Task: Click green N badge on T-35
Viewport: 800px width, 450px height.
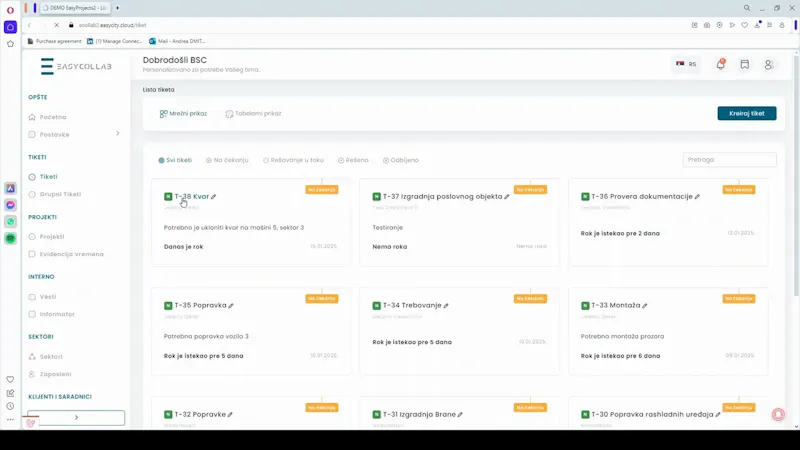Action: [168, 306]
